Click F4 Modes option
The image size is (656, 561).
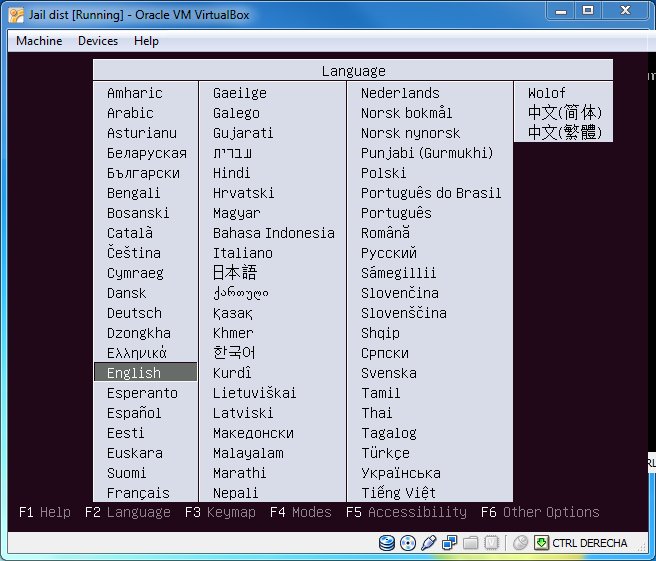pyautogui.click(x=300, y=512)
